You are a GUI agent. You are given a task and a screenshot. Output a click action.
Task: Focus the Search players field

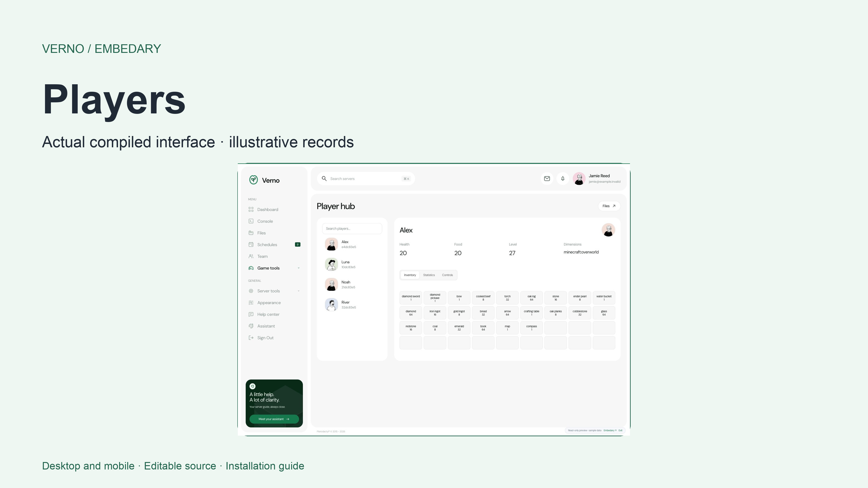coord(352,229)
